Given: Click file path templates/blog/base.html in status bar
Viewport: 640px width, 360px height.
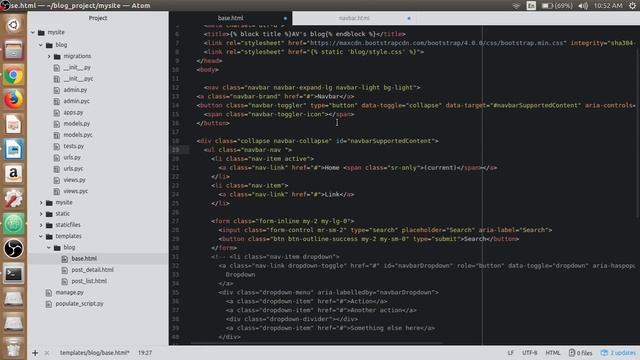Looking at the screenshot, I should coord(94,353).
